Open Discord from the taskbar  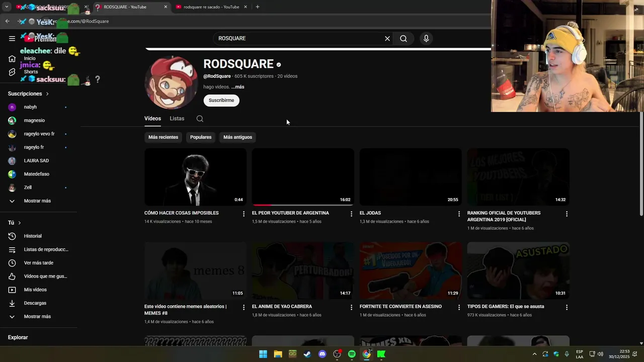tap(323, 354)
